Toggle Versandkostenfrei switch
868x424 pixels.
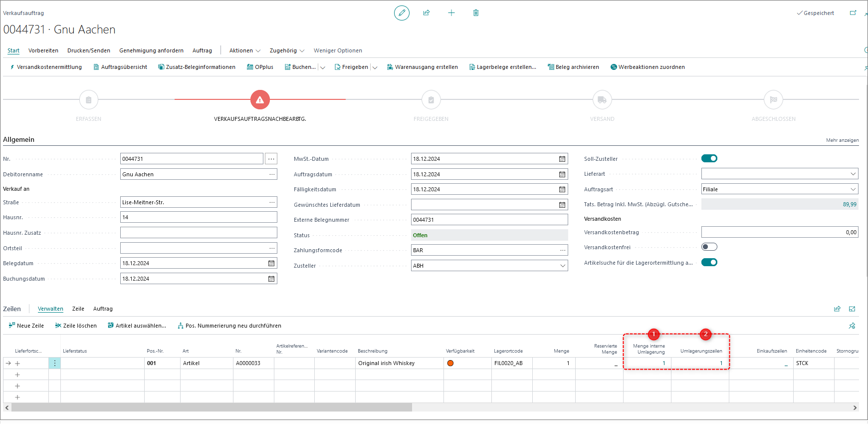(709, 247)
